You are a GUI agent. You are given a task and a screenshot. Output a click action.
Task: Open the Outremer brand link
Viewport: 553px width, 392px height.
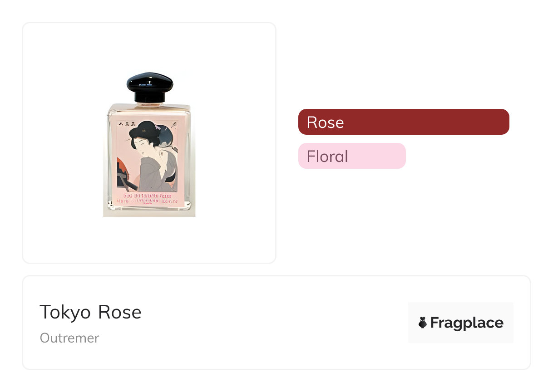coord(69,338)
